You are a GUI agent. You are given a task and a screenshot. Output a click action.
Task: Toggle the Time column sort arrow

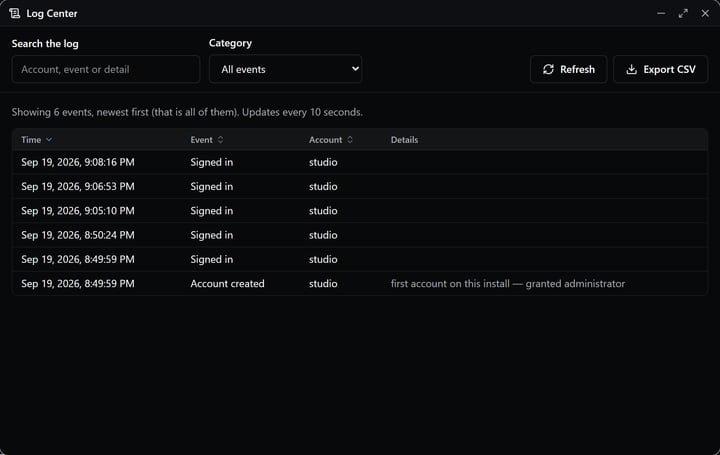point(49,140)
